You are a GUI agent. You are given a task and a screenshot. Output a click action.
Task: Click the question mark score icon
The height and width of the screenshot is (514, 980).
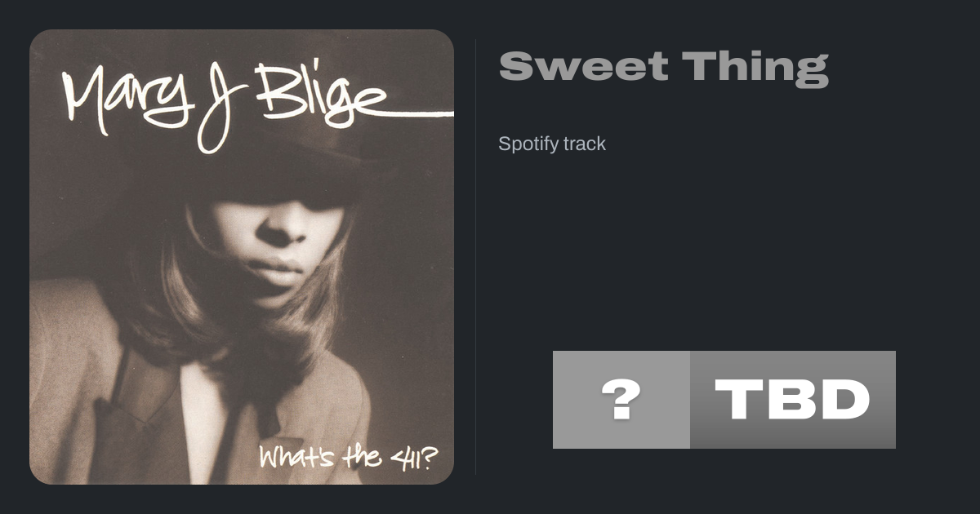pos(621,400)
